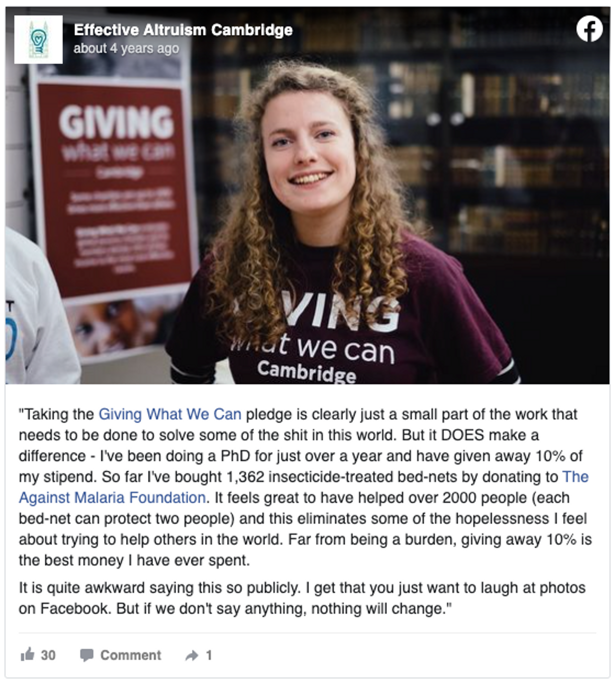Screen dimensions: 616x685
Task: Click the 'about 4 years ago' timestamp
Action: coord(126,48)
